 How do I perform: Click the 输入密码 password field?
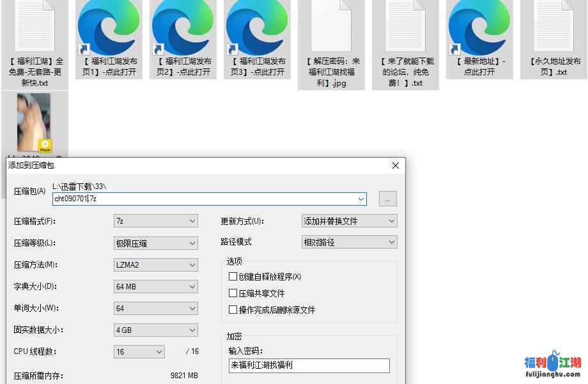pyautogui.click(x=309, y=365)
